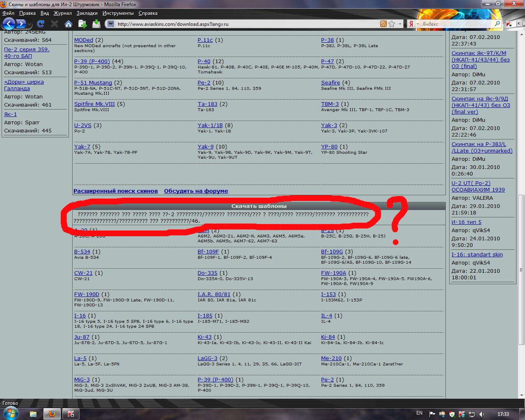This screenshot has height=420, width=525.
Task: Open the I-16: standart skin link
Action: pos(477,255)
